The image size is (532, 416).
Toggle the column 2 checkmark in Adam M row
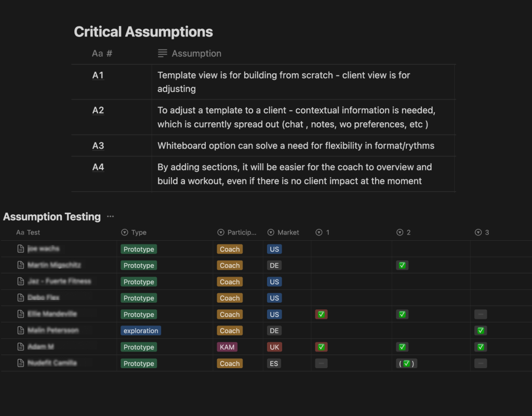click(x=402, y=347)
